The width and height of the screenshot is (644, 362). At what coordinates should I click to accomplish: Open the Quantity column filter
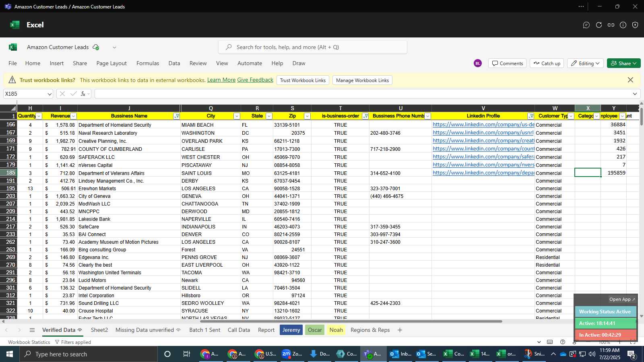click(x=39, y=116)
